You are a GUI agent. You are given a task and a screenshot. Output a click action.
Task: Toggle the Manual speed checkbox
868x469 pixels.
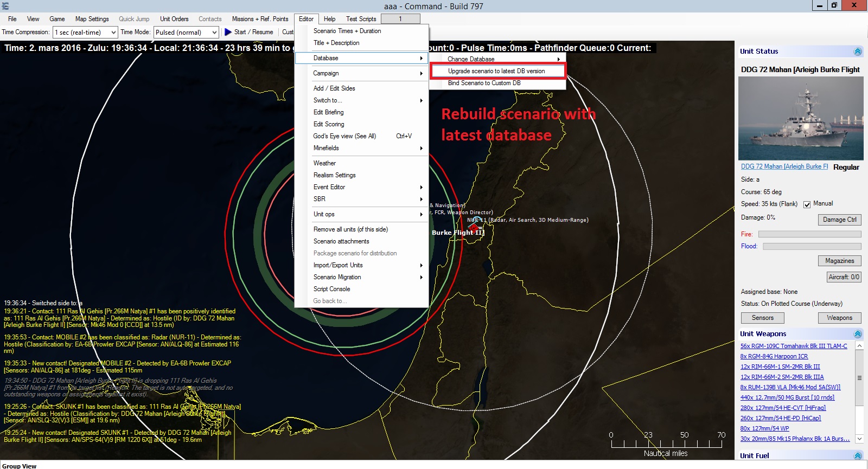(807, 204)
